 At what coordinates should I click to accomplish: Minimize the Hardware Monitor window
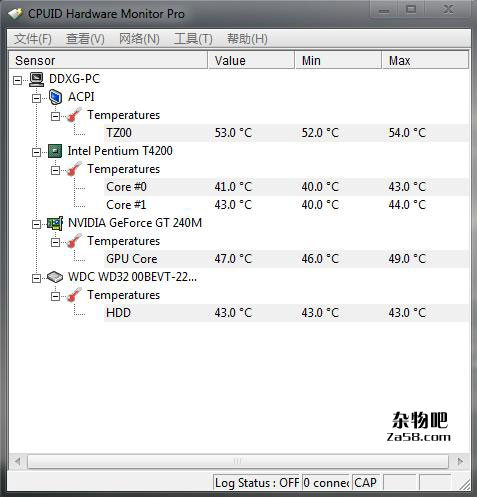pos(384,10)
